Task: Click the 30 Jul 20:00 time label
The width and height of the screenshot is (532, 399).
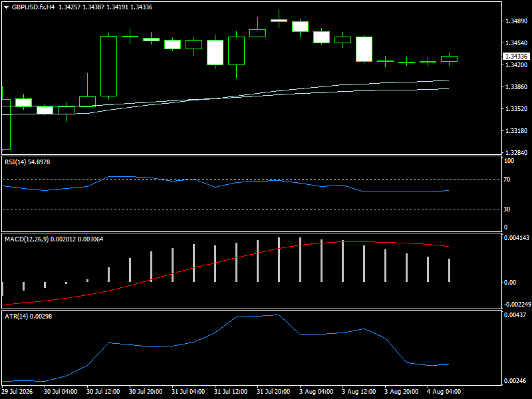Action: (x=146, y=391)
